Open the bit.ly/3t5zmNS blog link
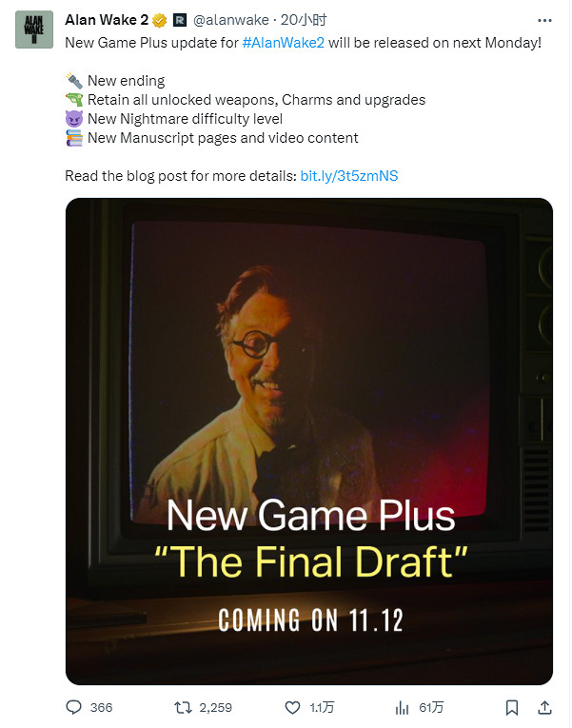The height and width of the screenshot is (728, 572). click(x=349, y=176)
